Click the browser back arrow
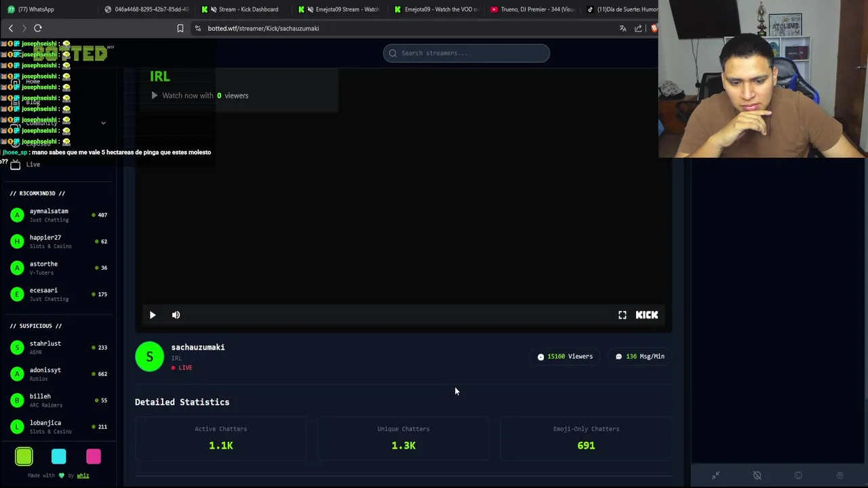868x488 pixels. pyautogui.click(x=11, y=28)
